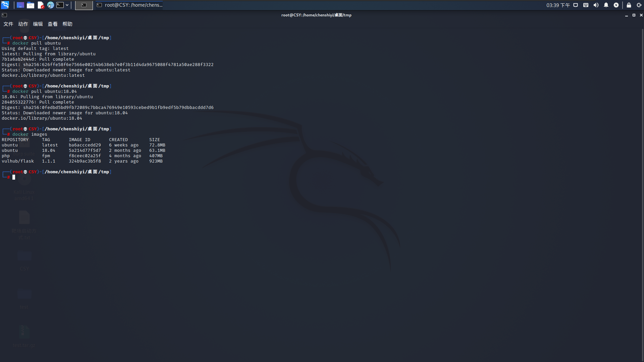644x362 pixels.
Task: Click the volume speaker tray icon
Action: coord(596,5)
